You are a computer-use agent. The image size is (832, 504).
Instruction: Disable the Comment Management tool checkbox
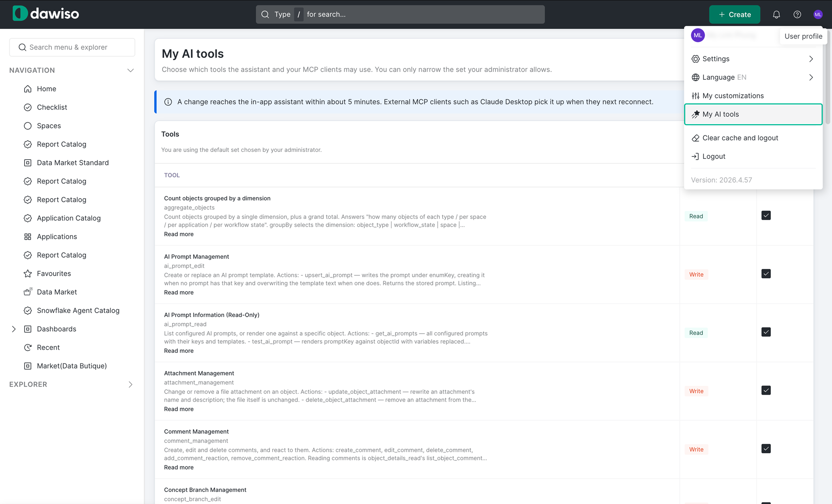[766, 449]
